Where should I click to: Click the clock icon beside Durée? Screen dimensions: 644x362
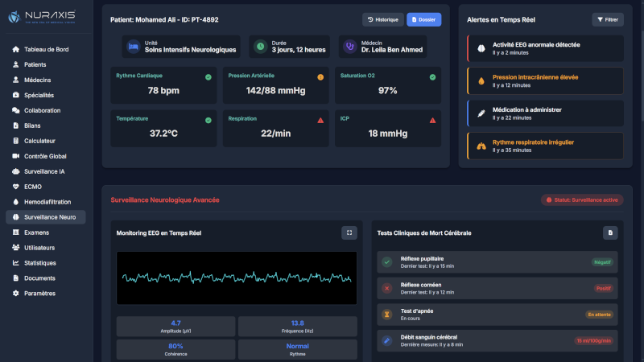click(x=260, y=47)
